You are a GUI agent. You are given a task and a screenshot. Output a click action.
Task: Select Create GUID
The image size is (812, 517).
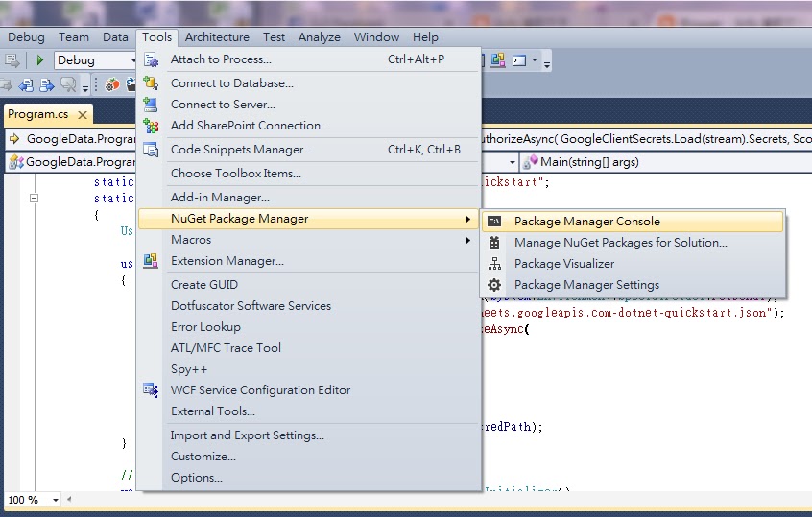pyautogui.click(x=309, y=285)
